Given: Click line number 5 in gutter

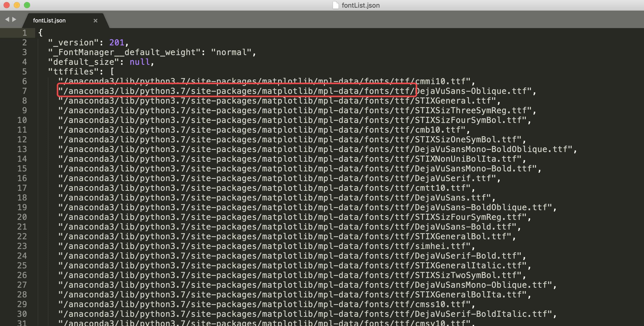Looking at the screenshot, I should pos(25,72).
